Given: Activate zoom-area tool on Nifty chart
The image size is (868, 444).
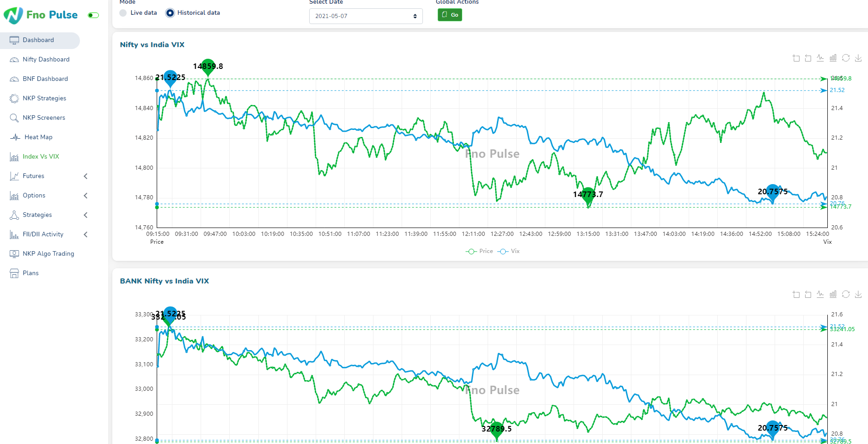Looking at the screenshot, I should (x=796, y=58).
